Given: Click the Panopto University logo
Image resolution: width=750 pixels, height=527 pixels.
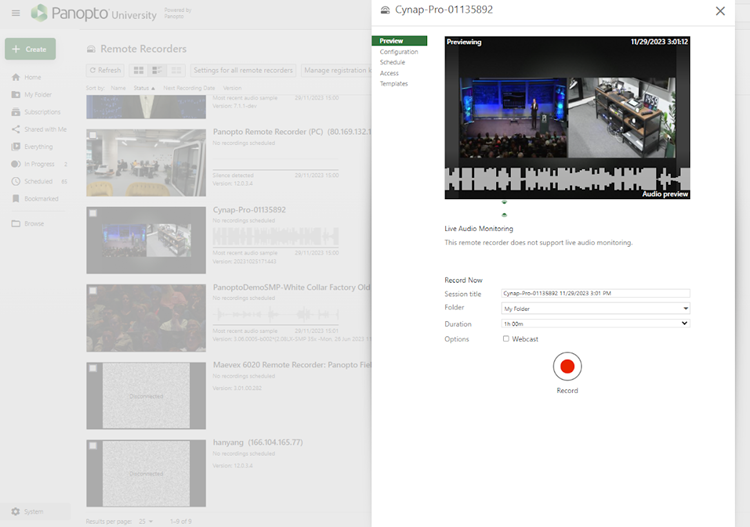Looking at the screenshot, I should tap(94, 13).
